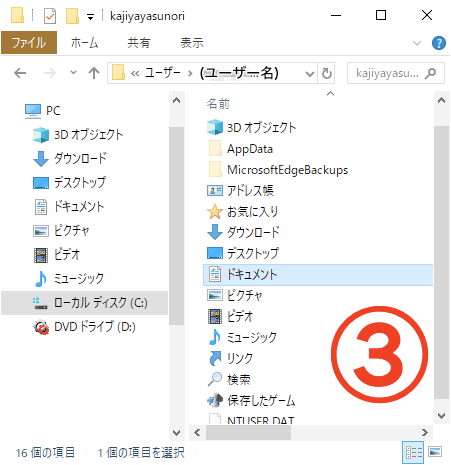Click the Properties checkmark icon in title bar
The width and height of the screenshot is (451, 465).
[x=50, y=16]
